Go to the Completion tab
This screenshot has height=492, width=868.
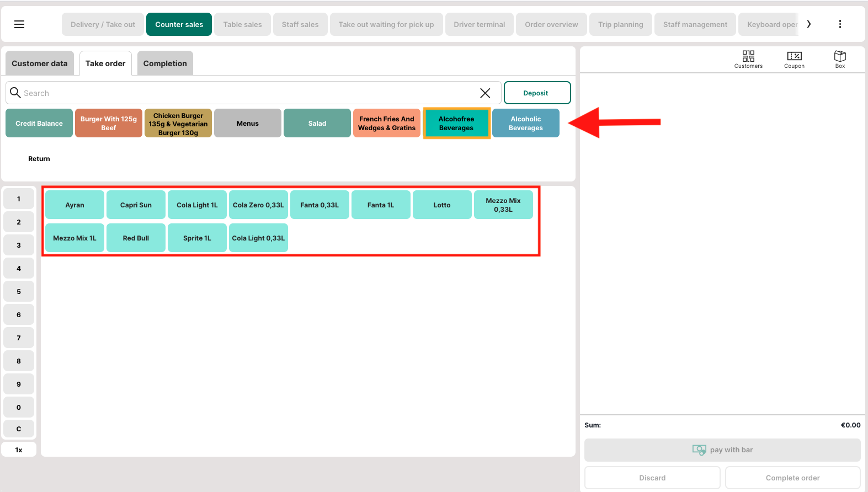(165, 63)
